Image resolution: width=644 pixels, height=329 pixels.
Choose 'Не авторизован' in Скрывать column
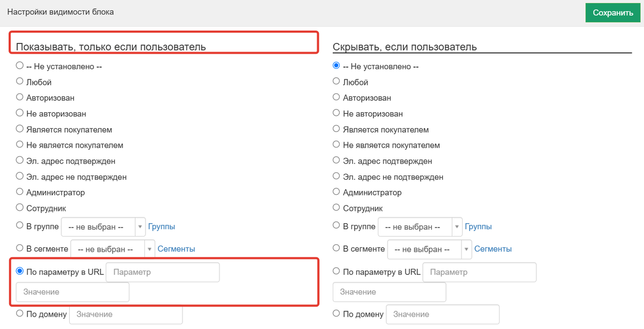point(336,113)
